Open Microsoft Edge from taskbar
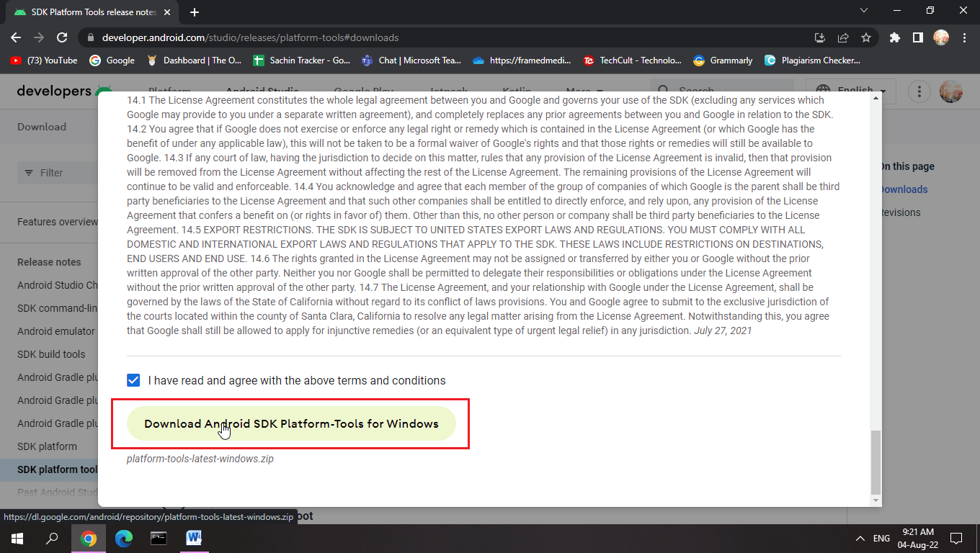Image resolution: width=980 pixels, height=553 pixels. pos(124,538)
